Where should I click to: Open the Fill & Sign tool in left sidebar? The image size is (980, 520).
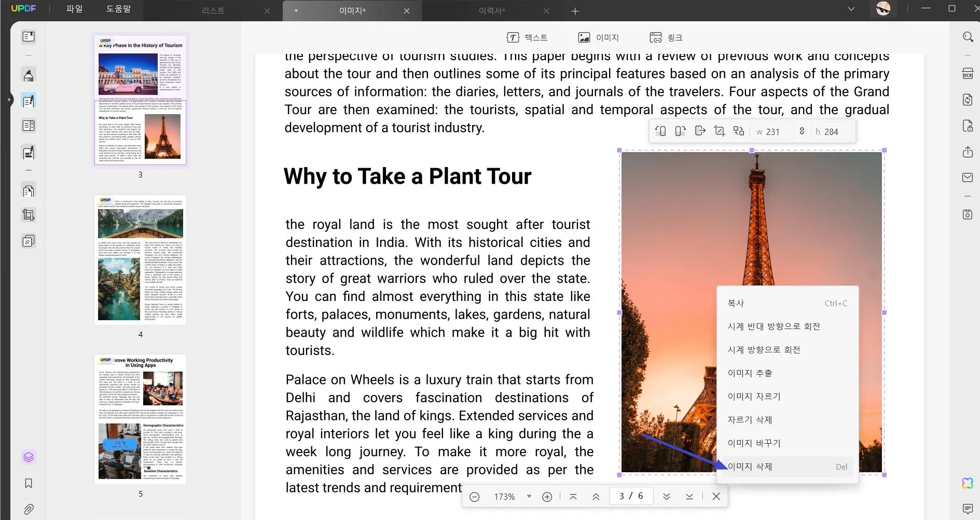29,152
